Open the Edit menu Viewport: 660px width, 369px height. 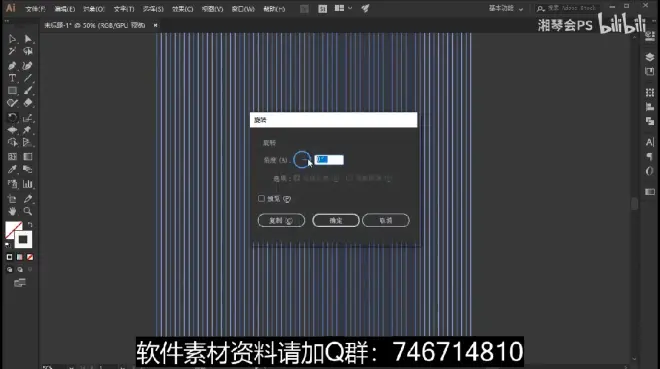point(64,9)
